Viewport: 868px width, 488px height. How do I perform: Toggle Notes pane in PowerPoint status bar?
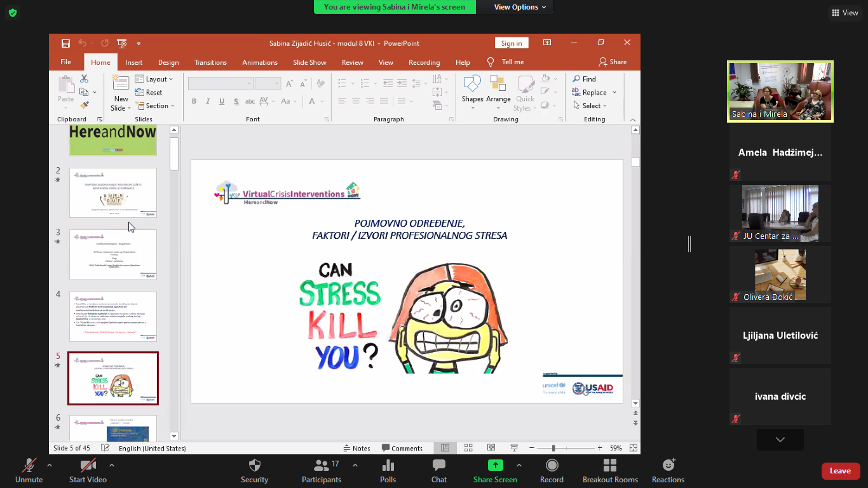(356, 448)
